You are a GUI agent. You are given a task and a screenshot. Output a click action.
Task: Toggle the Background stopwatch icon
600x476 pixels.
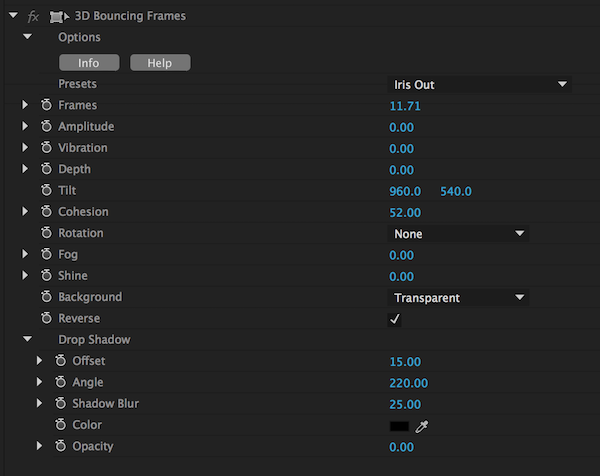tap(46, 298)
